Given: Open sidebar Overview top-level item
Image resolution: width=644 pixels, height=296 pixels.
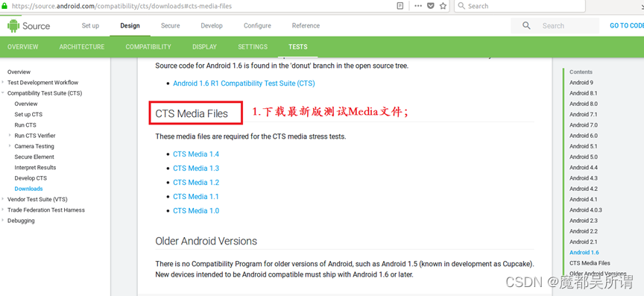Looking at the screenshot, I should coord(19,72).
